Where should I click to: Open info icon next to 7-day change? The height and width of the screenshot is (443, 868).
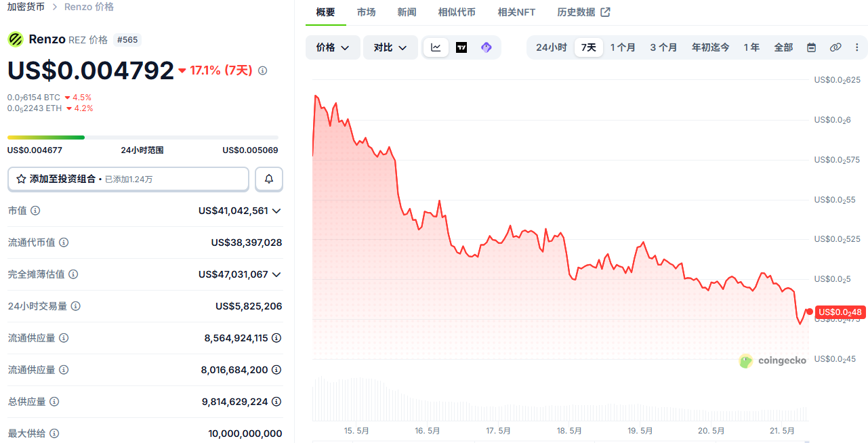coord(263,70)
